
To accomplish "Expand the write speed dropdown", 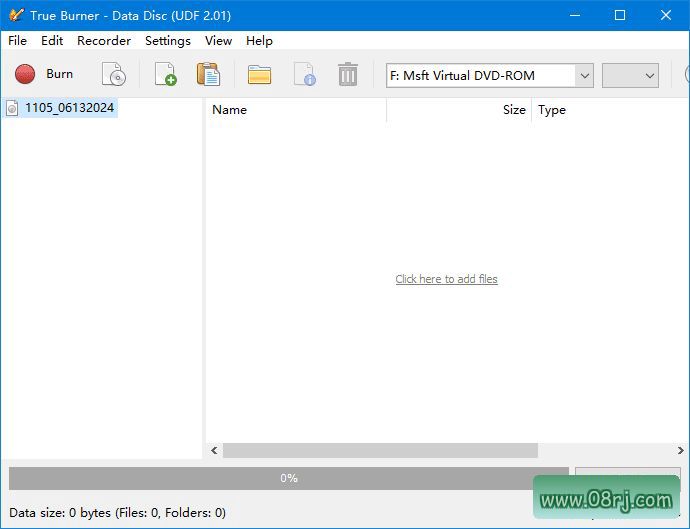I will (x=630, y=75).
